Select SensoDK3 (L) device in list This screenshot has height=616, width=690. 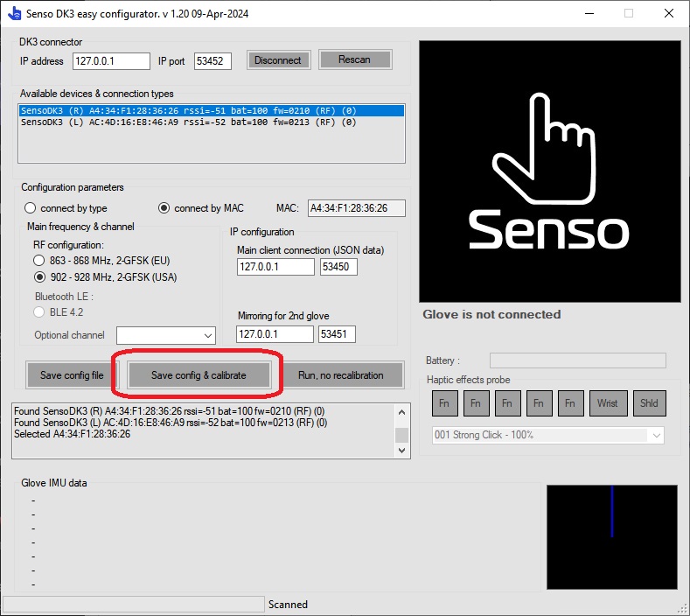[x=187, y=123]
